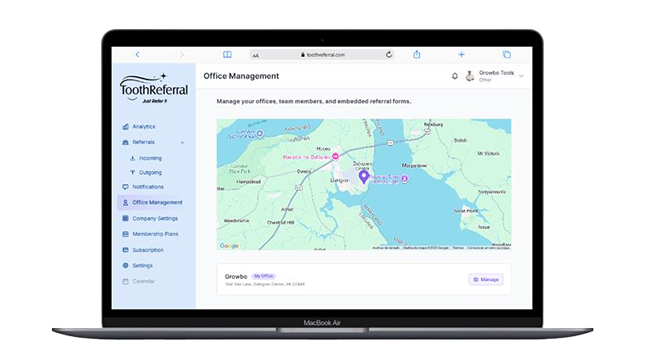Click the ToothReferral logo
Viewport: 649px width, 363px height.
point(154,89)
